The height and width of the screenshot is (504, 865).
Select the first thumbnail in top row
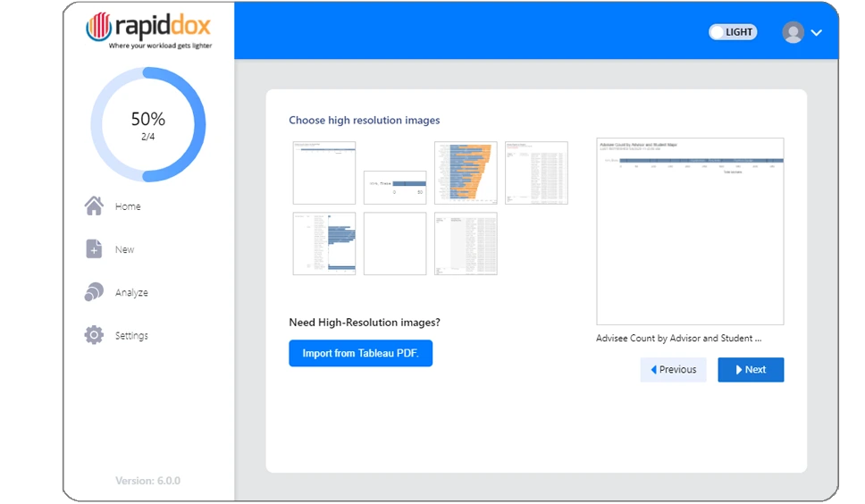[323, 172]
